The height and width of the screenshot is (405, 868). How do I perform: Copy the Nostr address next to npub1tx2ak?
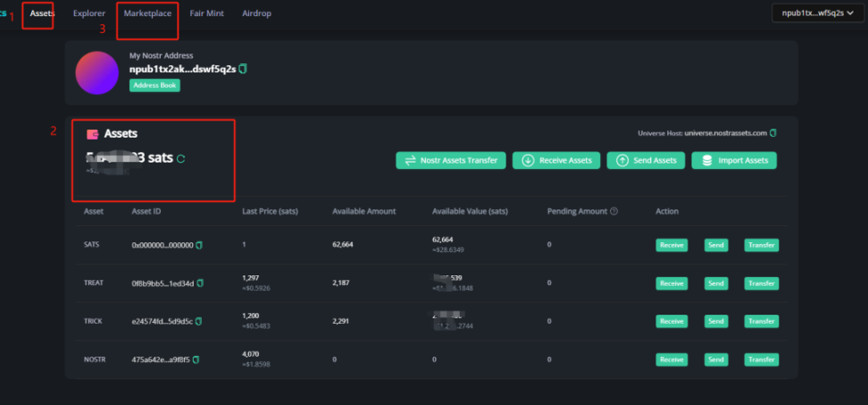[x=243, y=69]
